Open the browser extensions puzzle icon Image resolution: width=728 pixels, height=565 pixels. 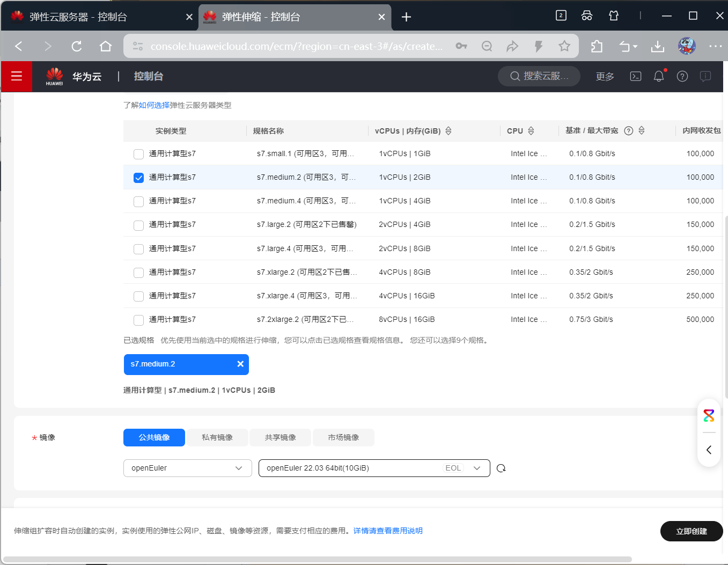(x=597, y=46)
